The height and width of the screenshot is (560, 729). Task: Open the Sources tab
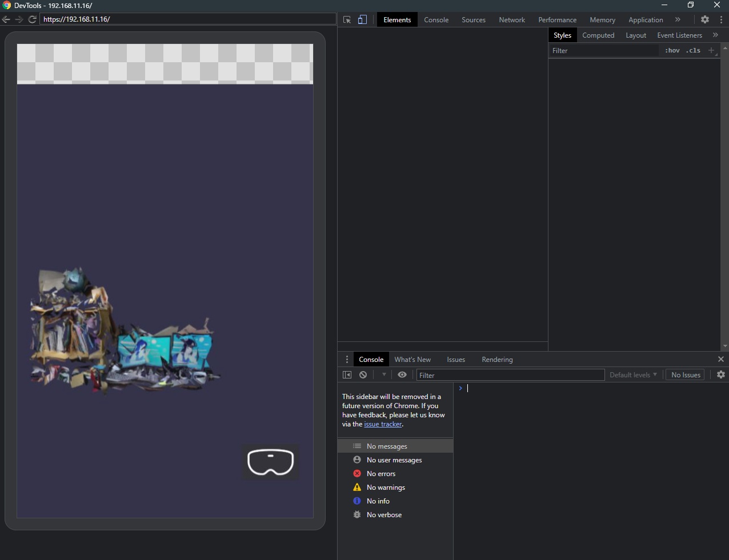click(474, 19)
